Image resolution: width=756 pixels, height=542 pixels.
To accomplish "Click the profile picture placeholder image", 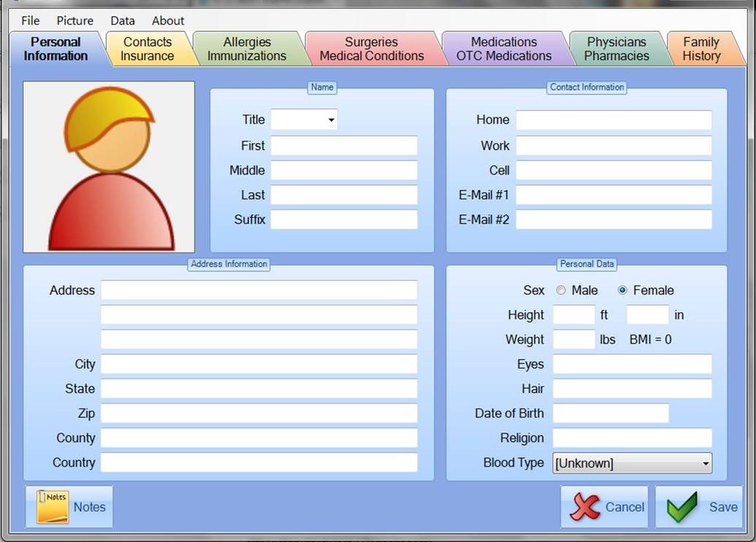I will 108,166.
